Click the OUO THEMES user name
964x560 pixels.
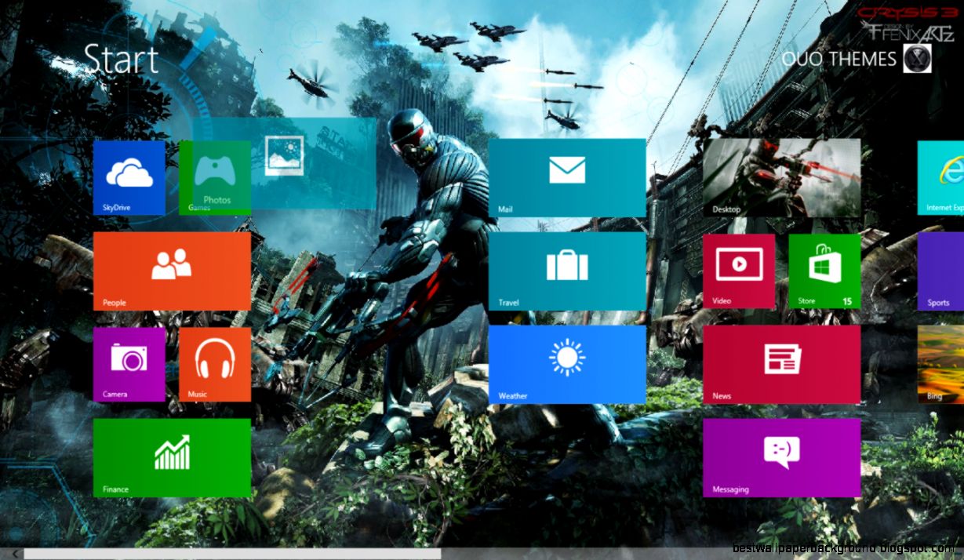tap(838, 59)
